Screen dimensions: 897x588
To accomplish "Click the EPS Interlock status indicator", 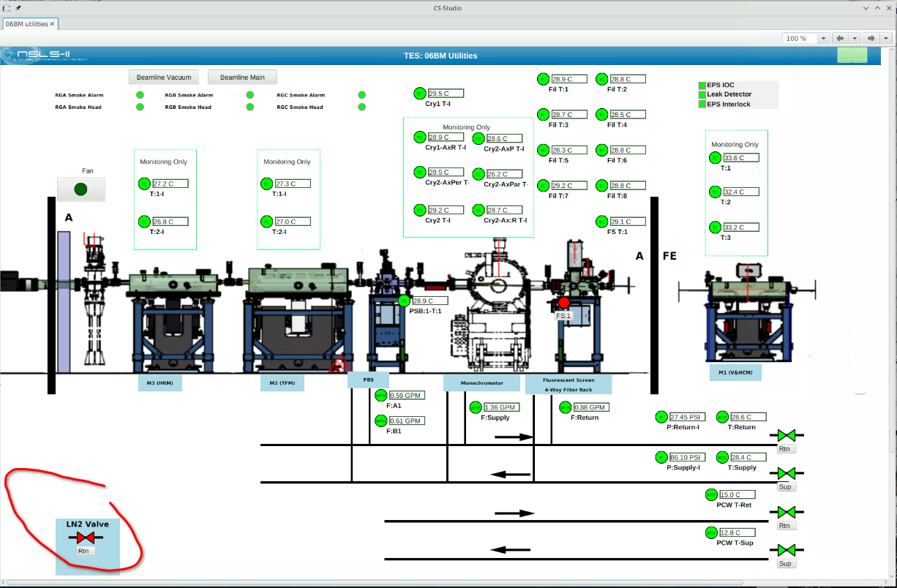I will pos(702,105).
